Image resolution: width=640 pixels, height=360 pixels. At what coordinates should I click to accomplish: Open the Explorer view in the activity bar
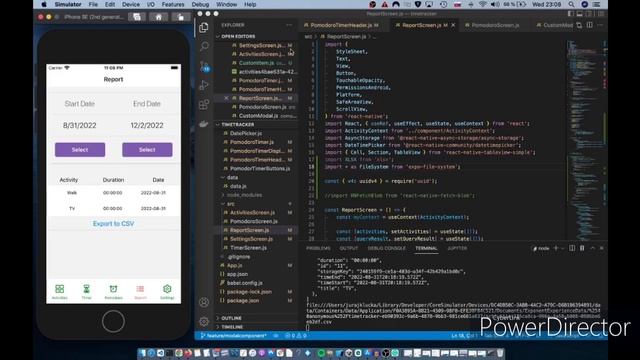pyautogui.click(x=204, y=27)
